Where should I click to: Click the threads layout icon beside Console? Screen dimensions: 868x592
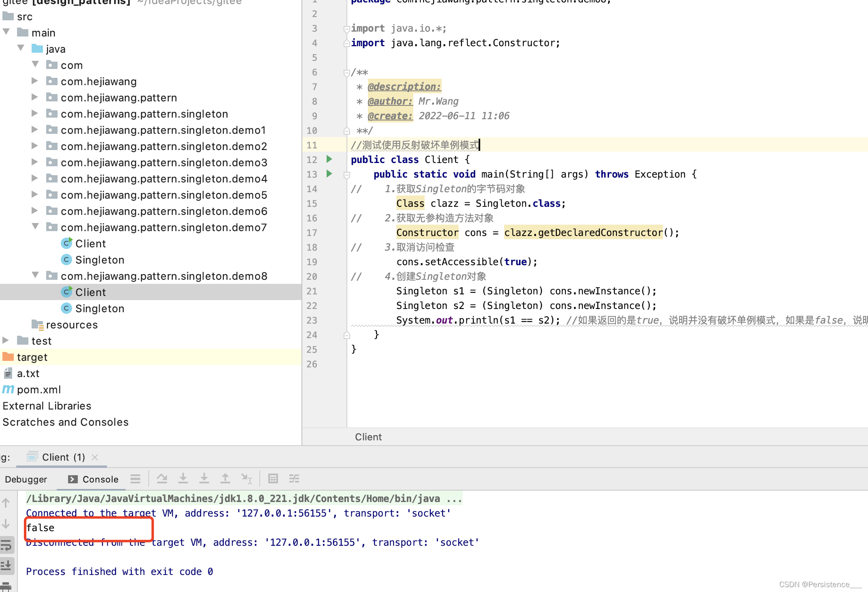[x=135, y=479]
